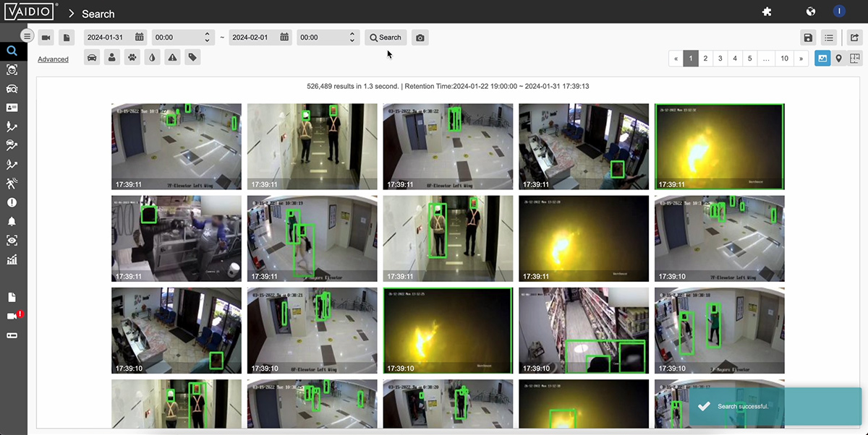Screen dimensions: 868x435
Task: Toggle the tag filter icon
Action: [x=192, y=58]
